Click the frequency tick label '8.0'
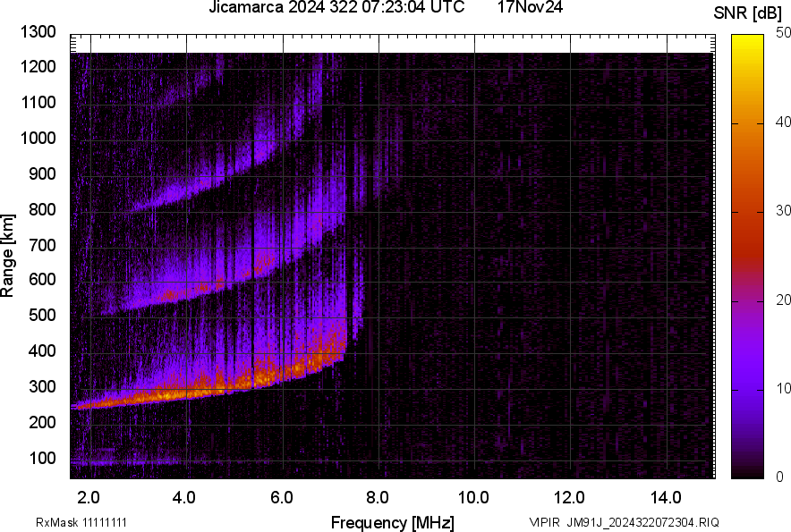 [x=378, y=498]
